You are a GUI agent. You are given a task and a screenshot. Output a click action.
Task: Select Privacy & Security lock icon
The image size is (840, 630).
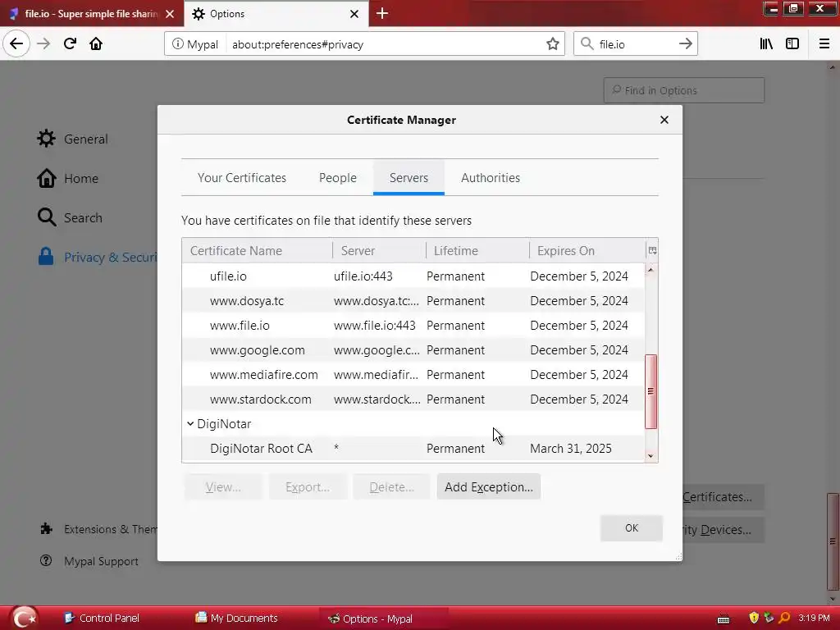coord(46,257)
